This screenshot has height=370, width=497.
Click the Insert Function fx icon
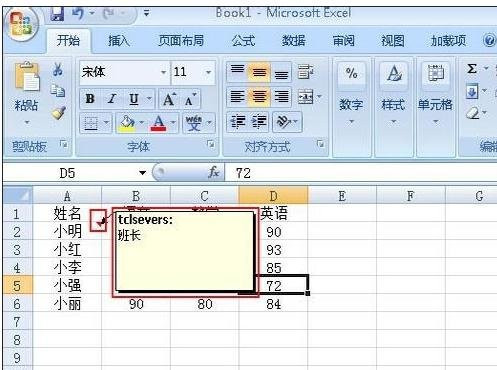(214, 173)
